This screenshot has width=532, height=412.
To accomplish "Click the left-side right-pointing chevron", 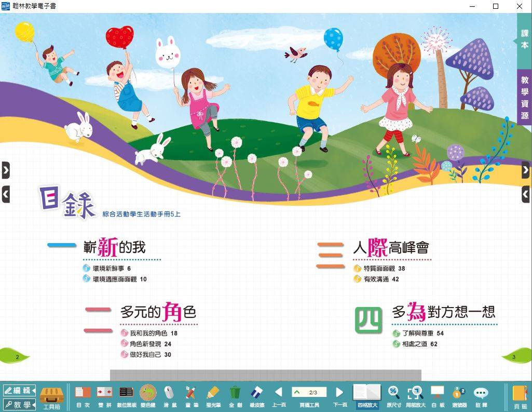I will (6, 170).
